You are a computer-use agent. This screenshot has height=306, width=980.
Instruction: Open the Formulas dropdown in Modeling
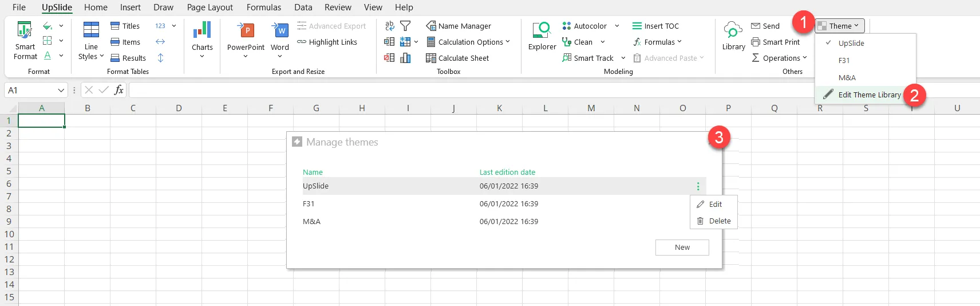657,42
